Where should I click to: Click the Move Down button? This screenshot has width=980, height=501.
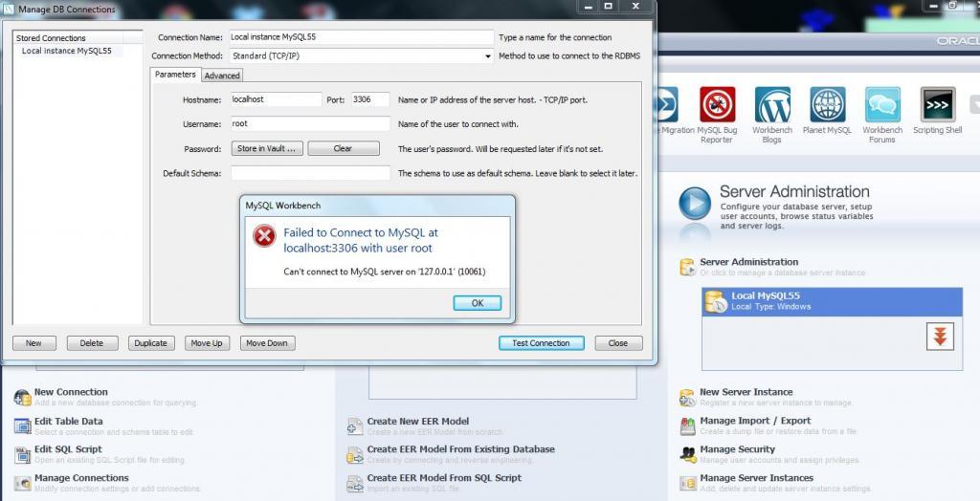point(267,343)
